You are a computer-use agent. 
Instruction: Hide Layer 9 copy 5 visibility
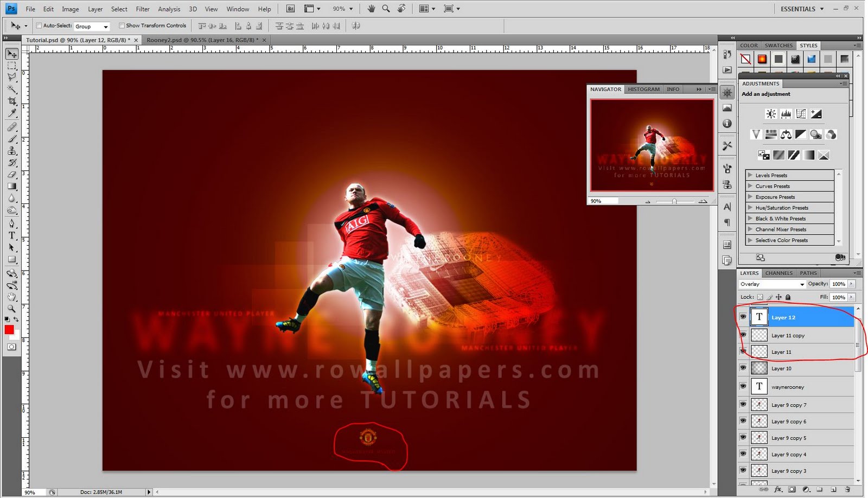tap(743, 437)
